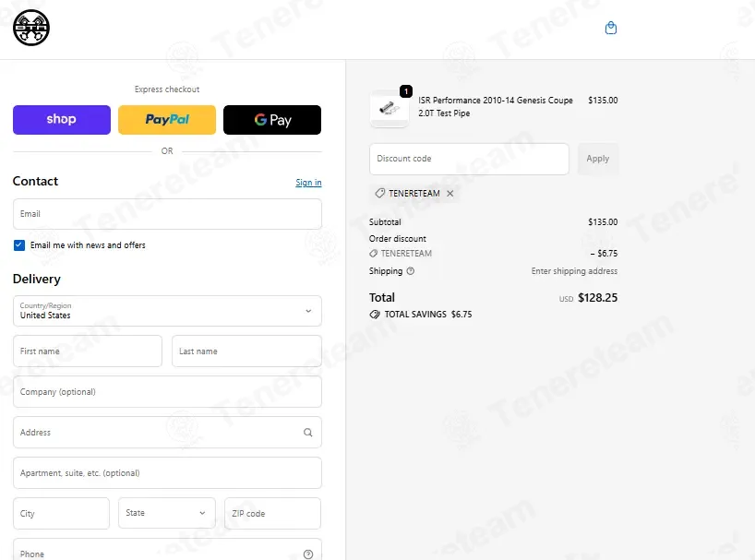
Task: Focus the Last name field
Action: click(x=246, y=351)
